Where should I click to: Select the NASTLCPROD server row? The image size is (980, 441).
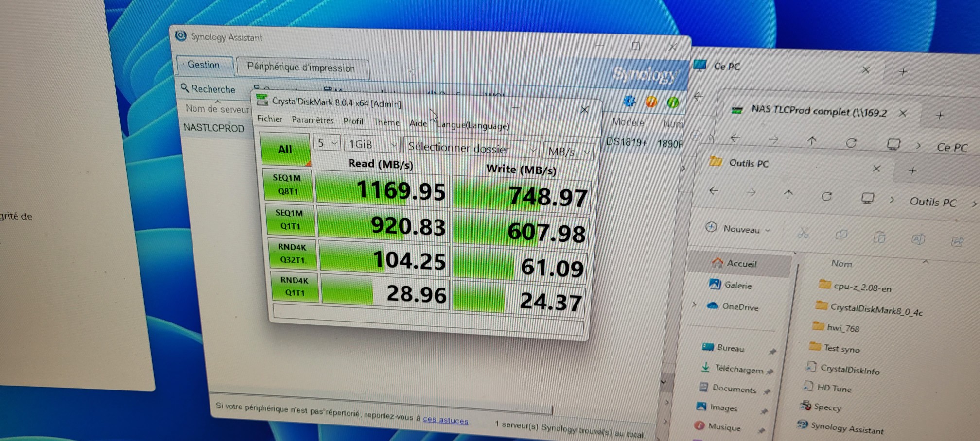click(x=214, y=128)
